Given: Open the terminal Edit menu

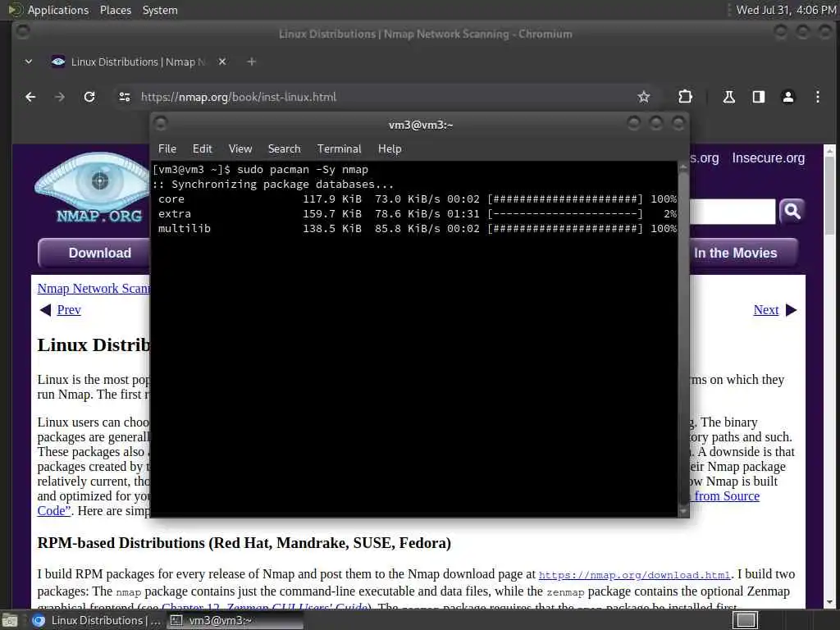Looking at the screenshot, I should click(203, 149).
